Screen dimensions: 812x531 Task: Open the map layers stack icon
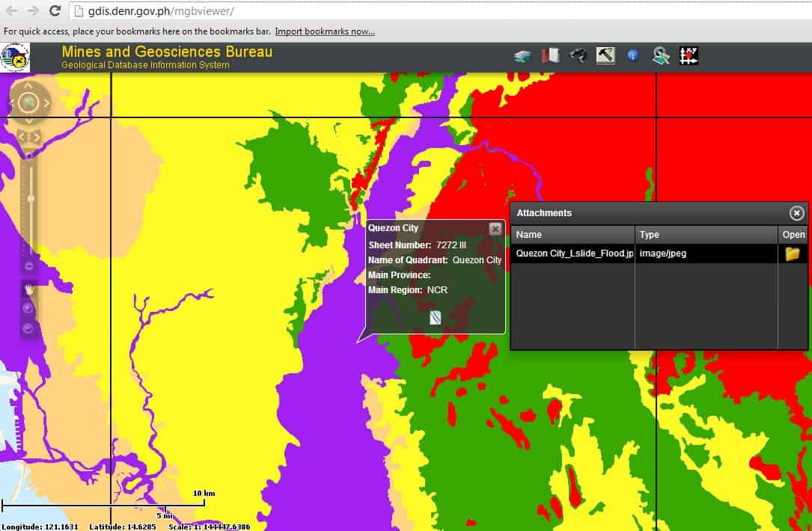[522, 56]
